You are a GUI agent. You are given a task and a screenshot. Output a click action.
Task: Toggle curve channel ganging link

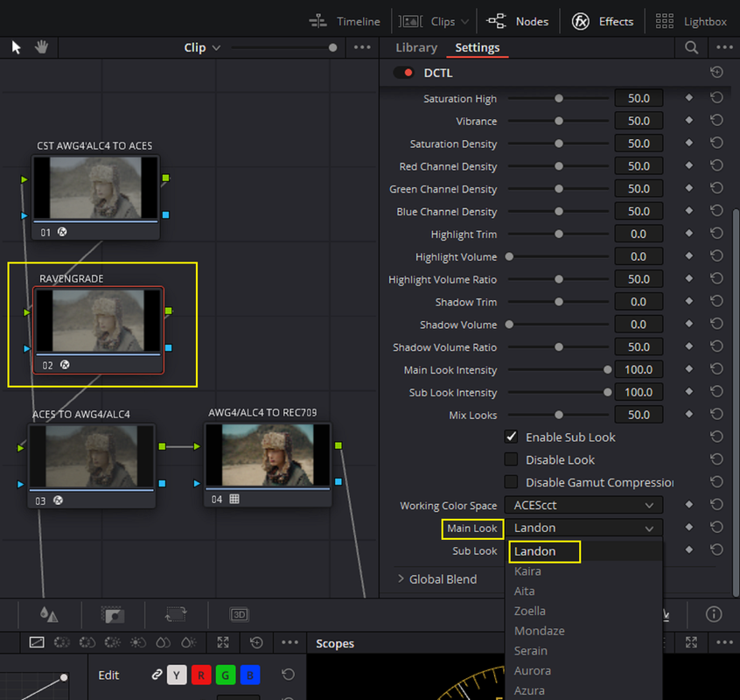coord(157,675)
